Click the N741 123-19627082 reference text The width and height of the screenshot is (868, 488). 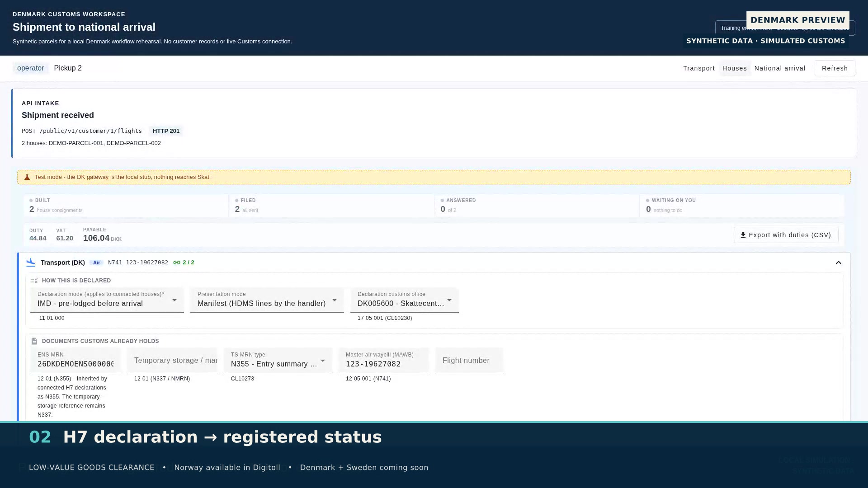(138, 263)
